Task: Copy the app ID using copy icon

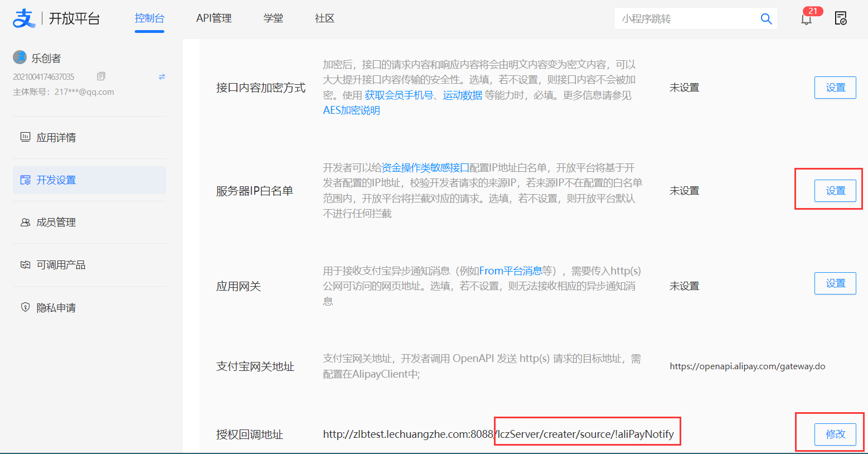Action: 101,76
